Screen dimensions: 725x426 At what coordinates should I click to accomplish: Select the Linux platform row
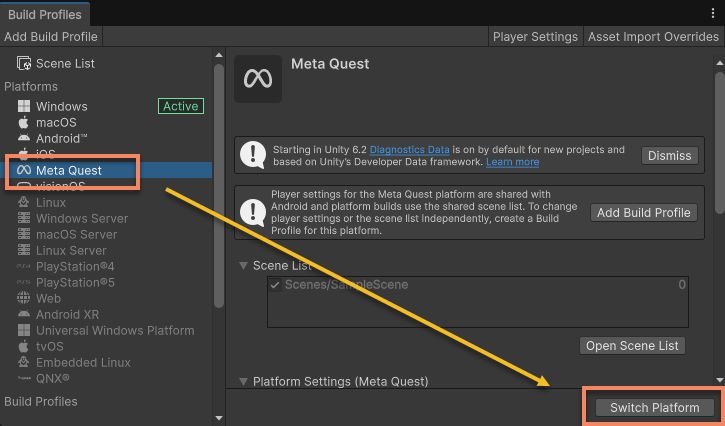coord(106,202)
